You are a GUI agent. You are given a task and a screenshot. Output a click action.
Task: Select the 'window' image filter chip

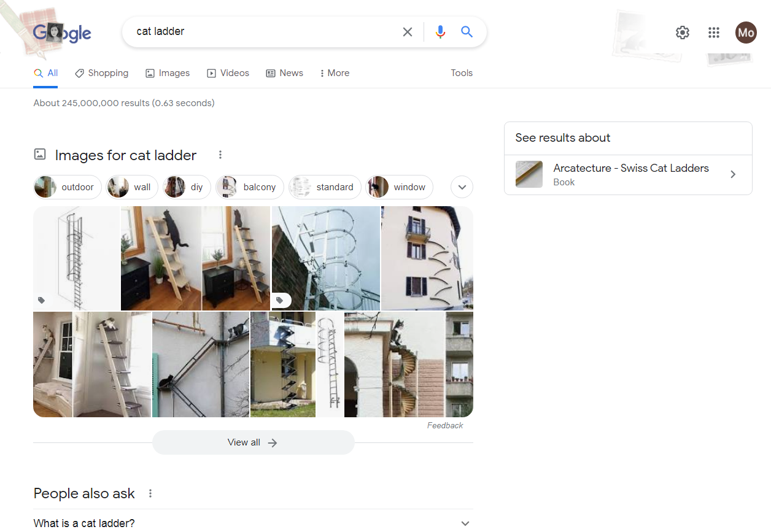point(400,187)
